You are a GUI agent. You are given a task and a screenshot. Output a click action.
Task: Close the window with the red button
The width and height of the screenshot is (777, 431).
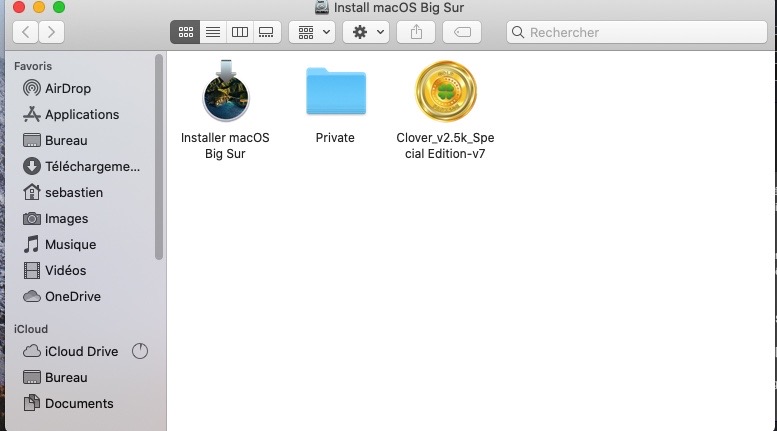click(x=19, y=6)
